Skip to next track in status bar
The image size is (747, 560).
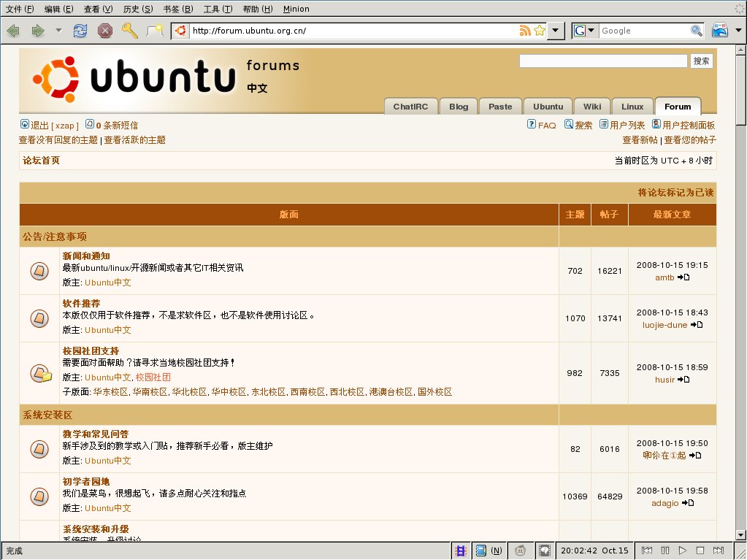[x=719, y=551]
